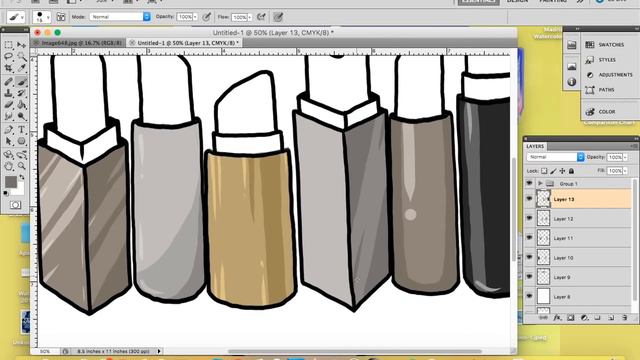This screenshot has height=360, width=640.
Task: Switch to the Image648.jpg document tab
Action: coord(78,43)
